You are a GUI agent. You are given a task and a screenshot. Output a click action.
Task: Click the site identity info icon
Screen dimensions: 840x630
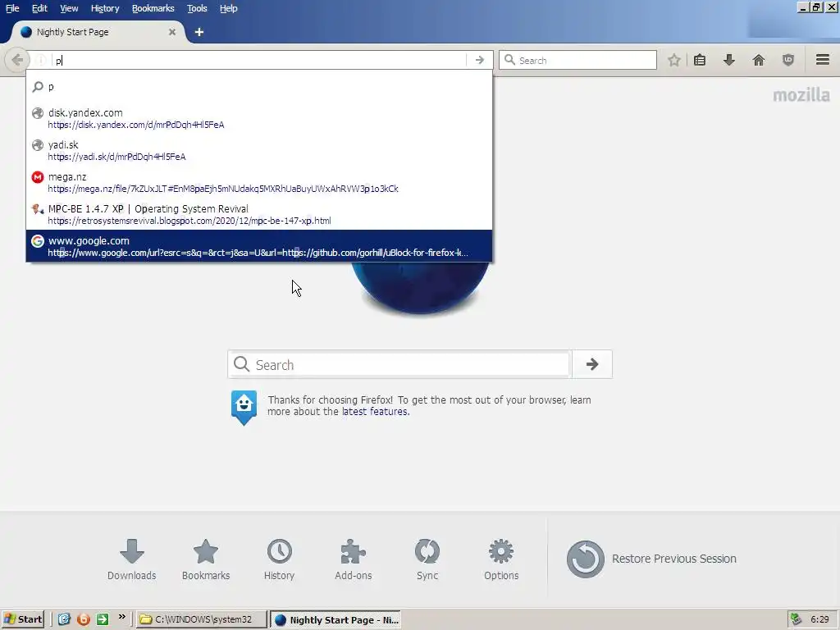click(x=41, y=60)
